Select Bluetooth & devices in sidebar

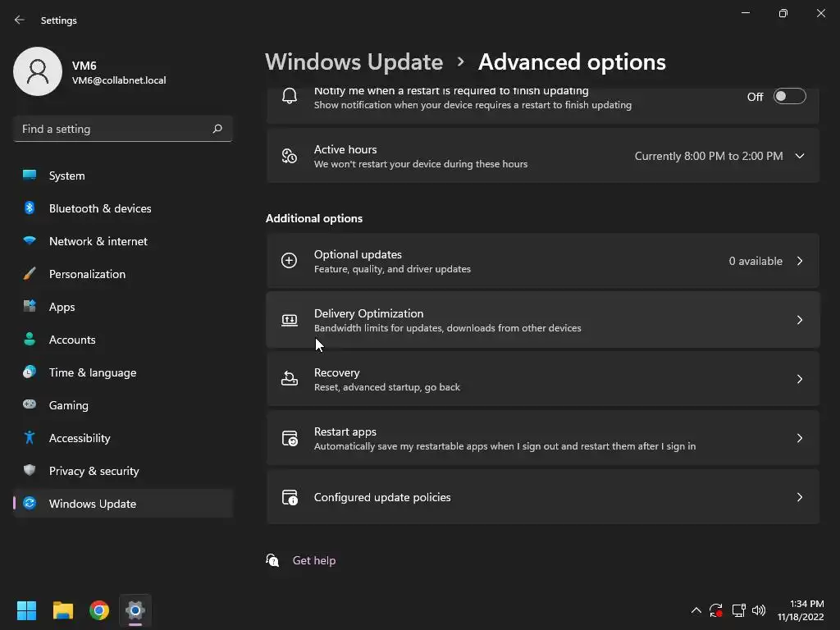click(x=123, y=208)
